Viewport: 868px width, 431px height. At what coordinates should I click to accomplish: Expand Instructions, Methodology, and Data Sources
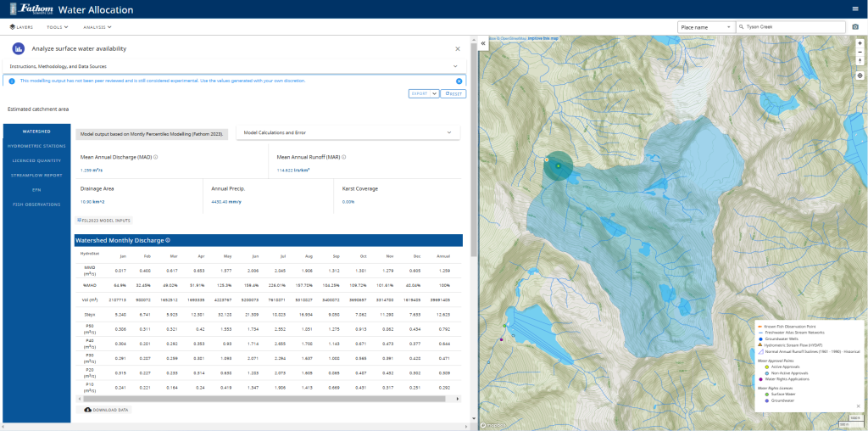tap(455, 65)
